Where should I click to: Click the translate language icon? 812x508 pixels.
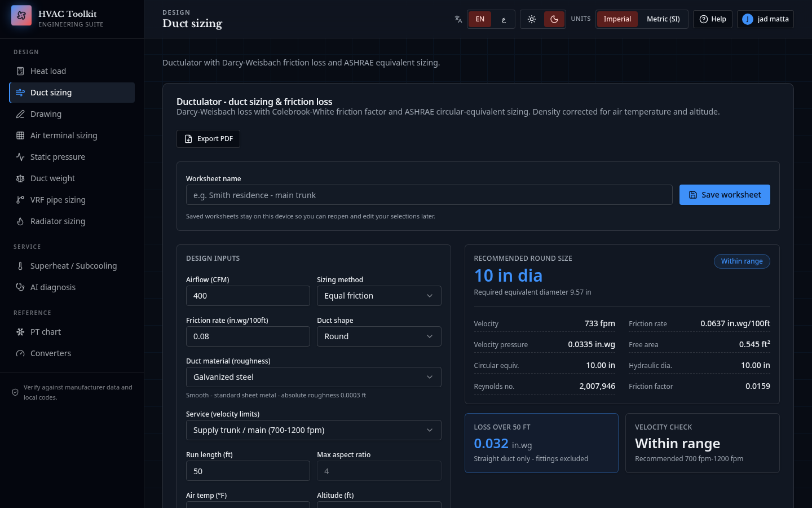pos(458,19)
